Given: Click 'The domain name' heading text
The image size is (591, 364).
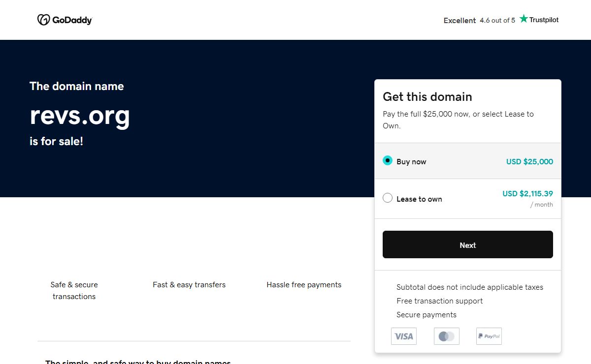Looking at the screenshot, I should click(77, 86).
